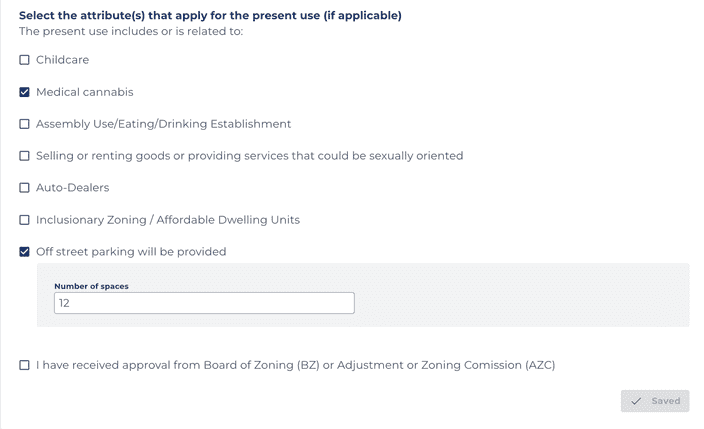Viewport: 704px width, 429px height.
Task: Click the Auto-Dealers label text
Action: click(72, 188)
